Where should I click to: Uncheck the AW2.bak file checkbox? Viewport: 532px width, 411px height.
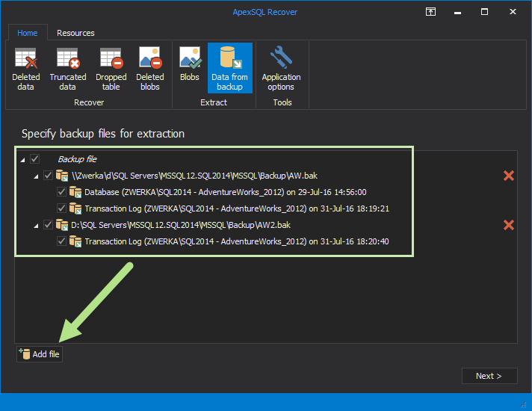click(48, 225)
